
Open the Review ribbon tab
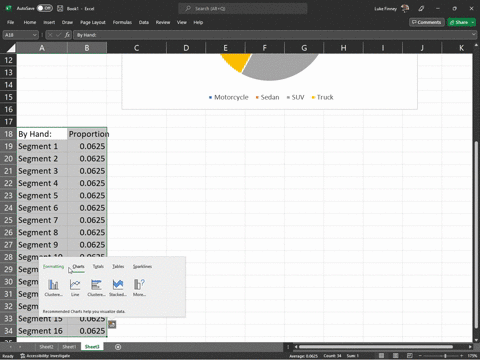pyautogui.click(x=163, y=22)
